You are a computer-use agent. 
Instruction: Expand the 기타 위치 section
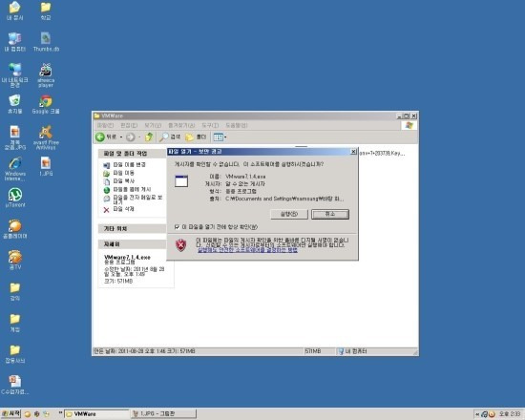[x=132, y=228]
